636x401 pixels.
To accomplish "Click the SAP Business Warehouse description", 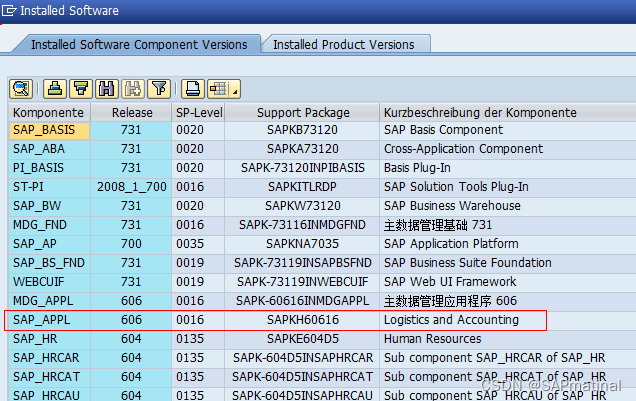I will tap(452, 206).
